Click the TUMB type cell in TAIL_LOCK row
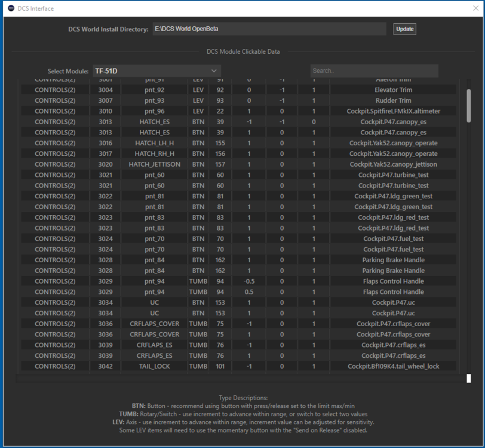The image size is (485, 448). [198, 366]
